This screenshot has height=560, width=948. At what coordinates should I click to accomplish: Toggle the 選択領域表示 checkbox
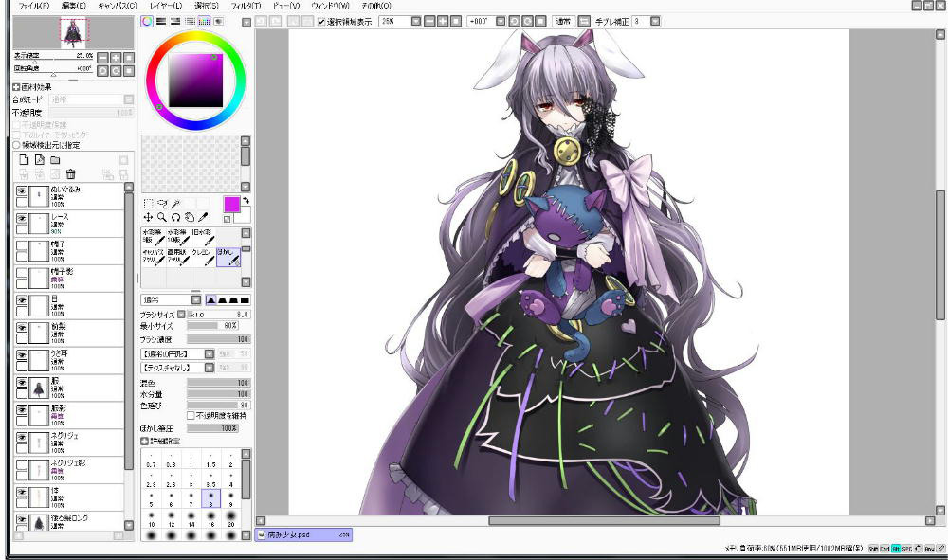pyautogui.click(x=321, y=21)
